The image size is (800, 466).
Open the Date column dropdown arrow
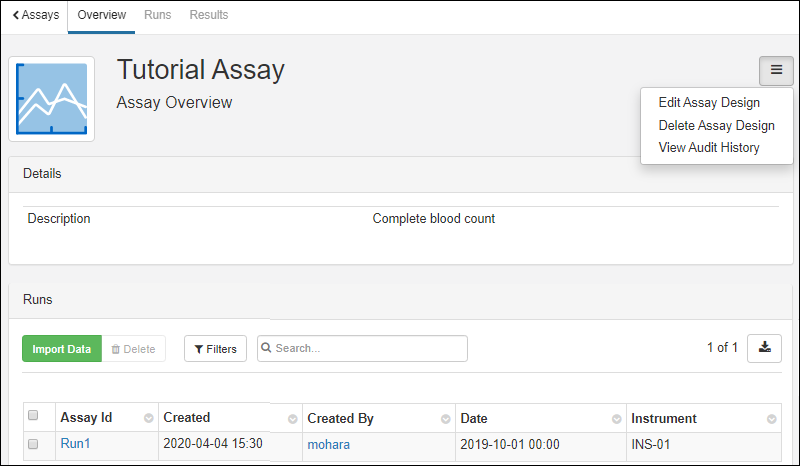[x=613, y=419]
